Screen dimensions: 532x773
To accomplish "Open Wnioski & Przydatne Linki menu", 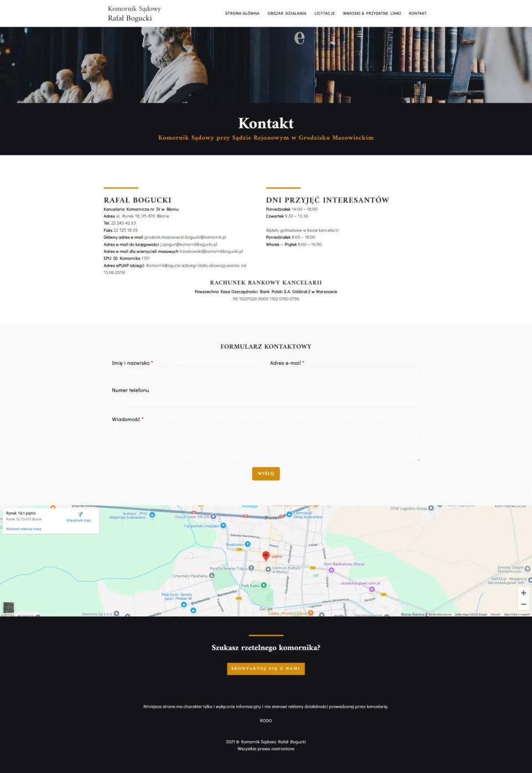I will [x=372, y=13].
